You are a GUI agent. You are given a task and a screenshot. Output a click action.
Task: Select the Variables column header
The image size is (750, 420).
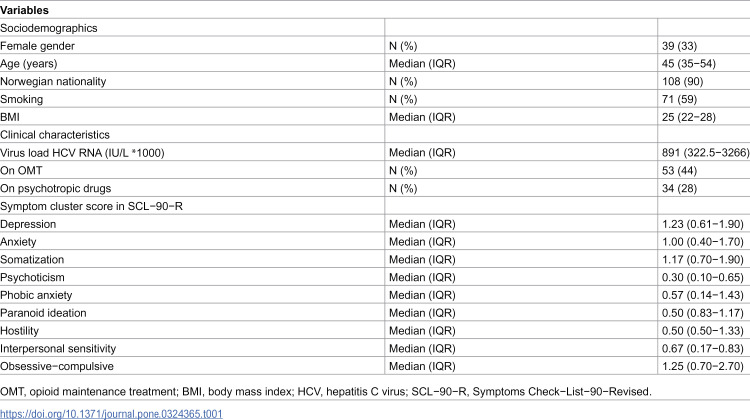[x=24, y=10]
